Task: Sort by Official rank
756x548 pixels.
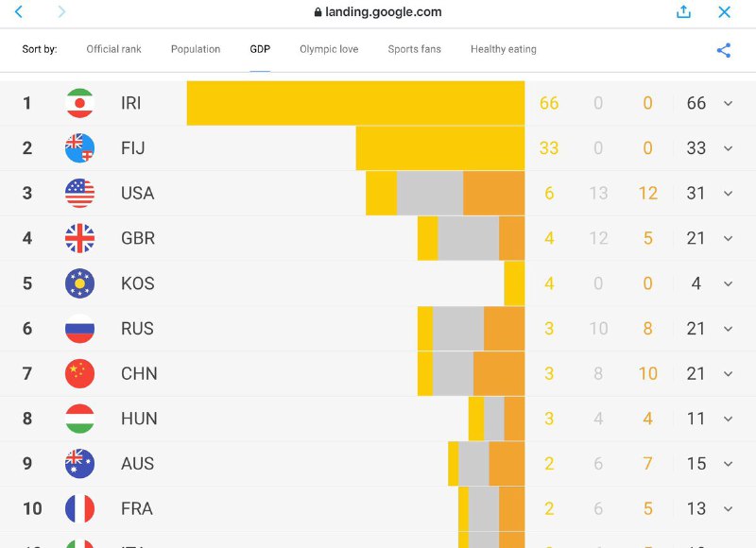Action: tap(113, 49)
